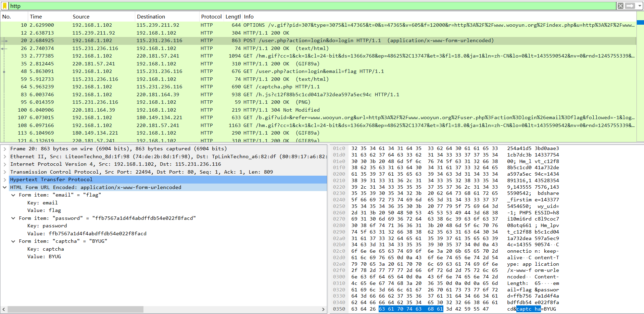Expand Internet Protocol Version 4 layer
The width and height of the screenshot is (644, 314).
[5, 164]
